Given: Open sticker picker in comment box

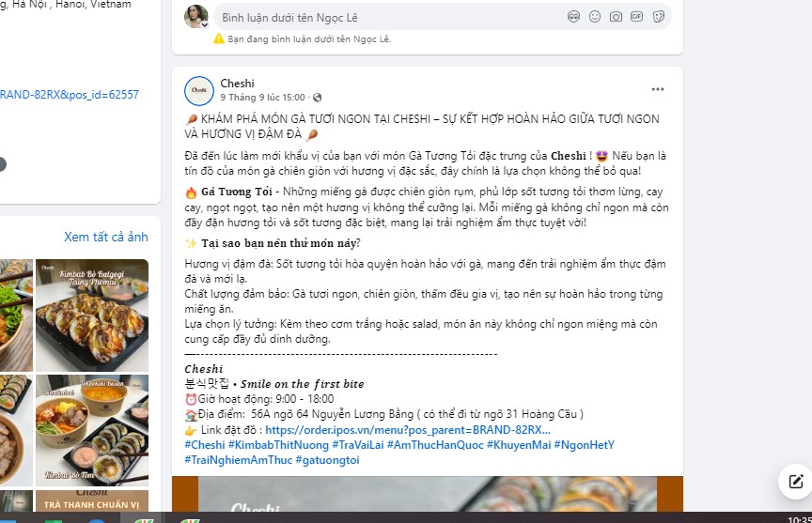Looking at the screenshot, I should tap(658, 17).
